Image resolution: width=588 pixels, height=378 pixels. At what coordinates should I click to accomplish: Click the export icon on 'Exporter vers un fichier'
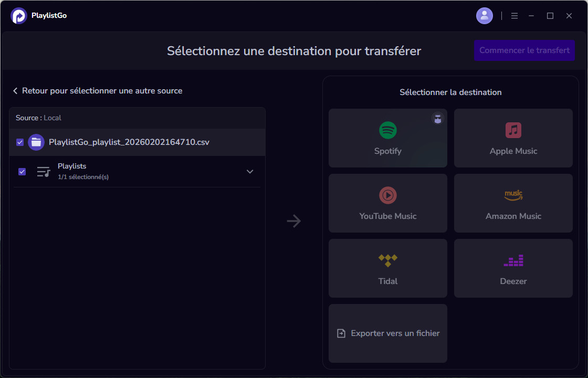point(341,333)
